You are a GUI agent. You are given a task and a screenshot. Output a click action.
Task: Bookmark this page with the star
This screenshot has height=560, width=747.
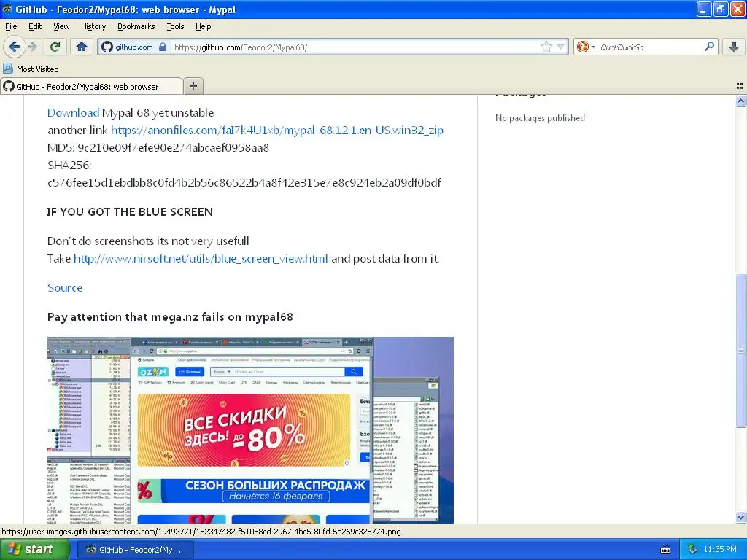tap(546, 47)
